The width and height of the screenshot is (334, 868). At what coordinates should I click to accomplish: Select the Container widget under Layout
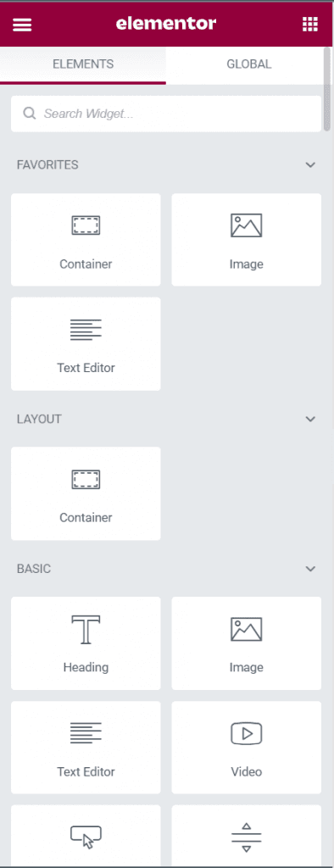[x=86, y=494]
